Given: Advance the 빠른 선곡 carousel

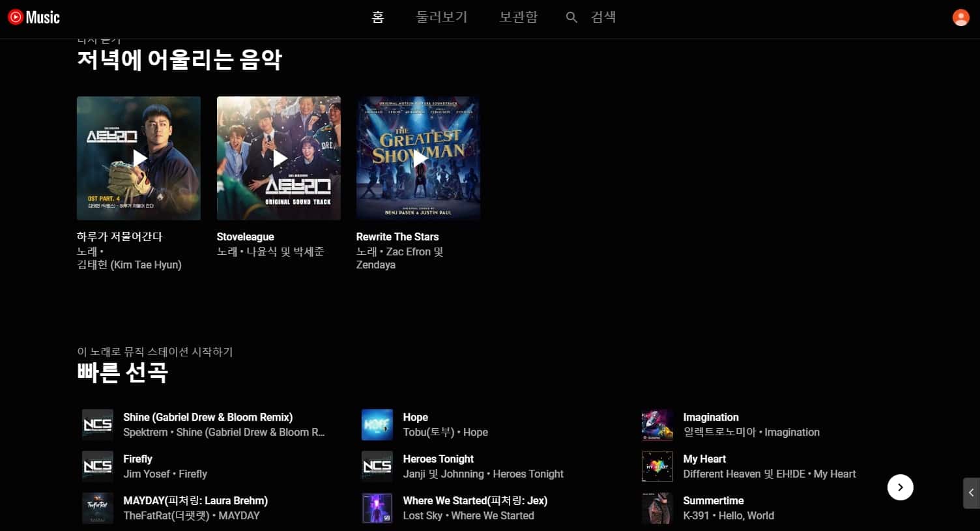Looking at the screenshot, I should coord(900,487).
